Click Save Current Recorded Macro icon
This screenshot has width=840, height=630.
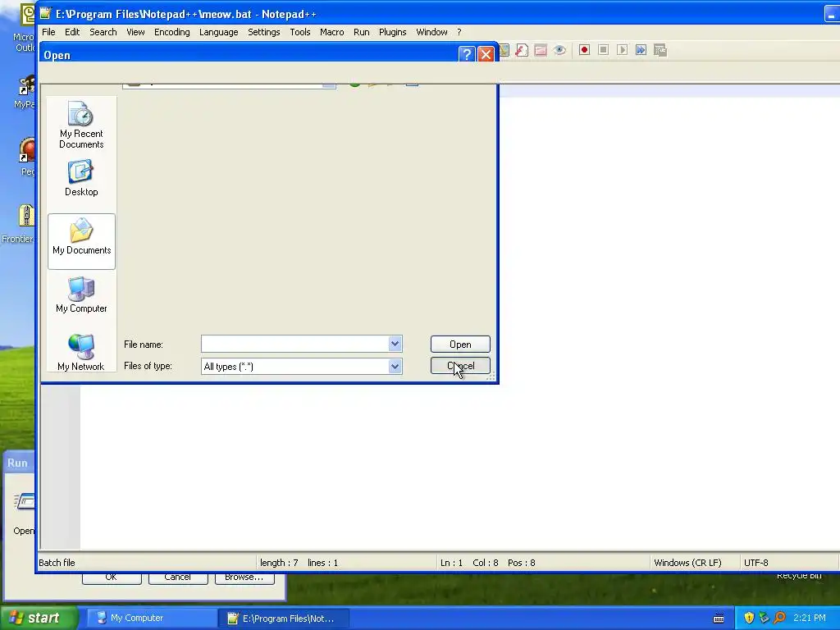point(660,50)
